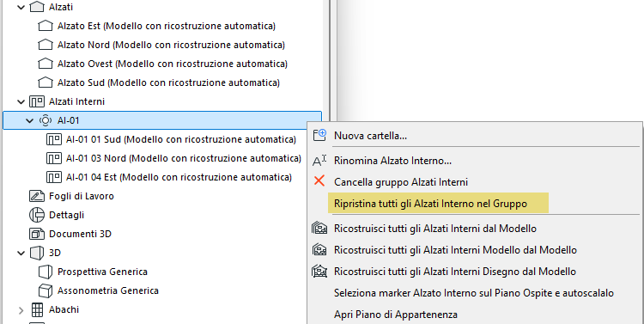Expand the Abachi folder chevron
The width and height of the screenshot is (644, 324).
21,309
